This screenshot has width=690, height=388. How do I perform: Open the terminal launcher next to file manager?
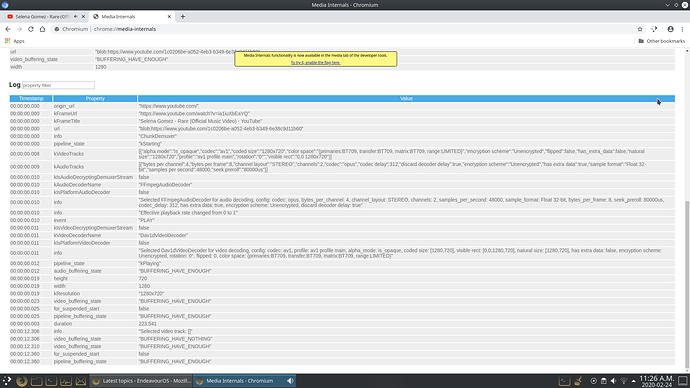51,381
